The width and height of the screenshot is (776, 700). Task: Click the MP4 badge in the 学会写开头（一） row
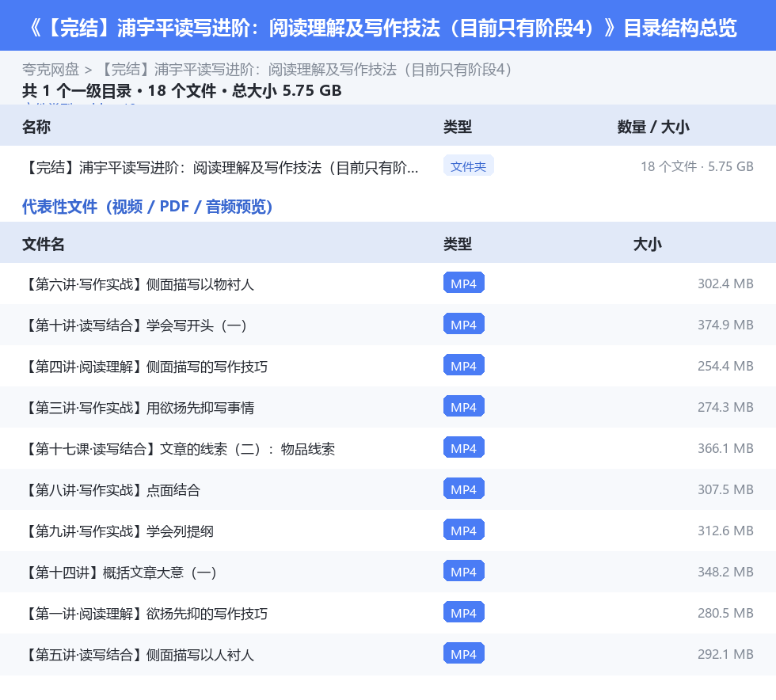464,324
